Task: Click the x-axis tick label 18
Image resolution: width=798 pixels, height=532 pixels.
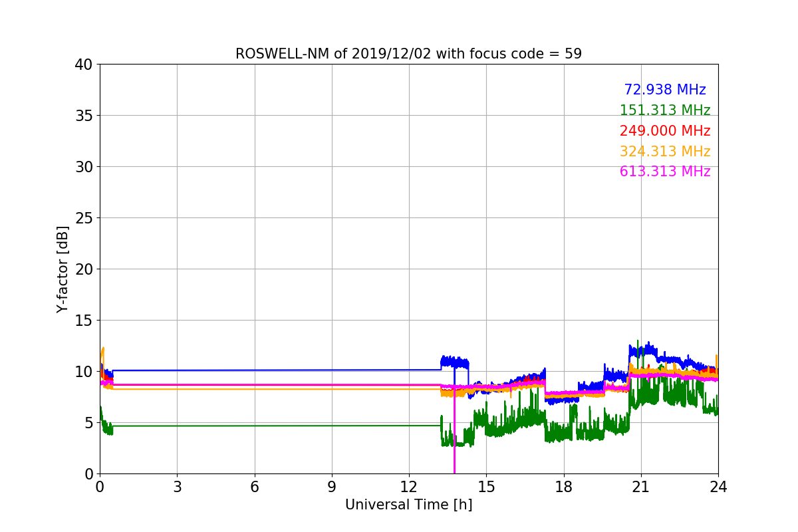Action: pyautogui.click(x=563, y=487)
